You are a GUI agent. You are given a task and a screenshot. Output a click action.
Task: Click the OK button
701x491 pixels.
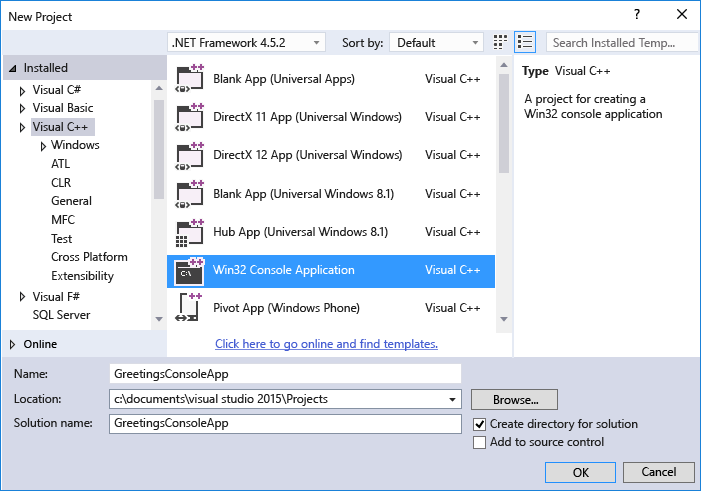tap(580, 473)
